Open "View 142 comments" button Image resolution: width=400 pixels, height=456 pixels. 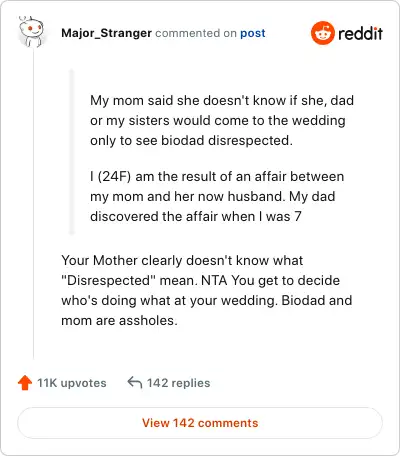pos(200,423)
